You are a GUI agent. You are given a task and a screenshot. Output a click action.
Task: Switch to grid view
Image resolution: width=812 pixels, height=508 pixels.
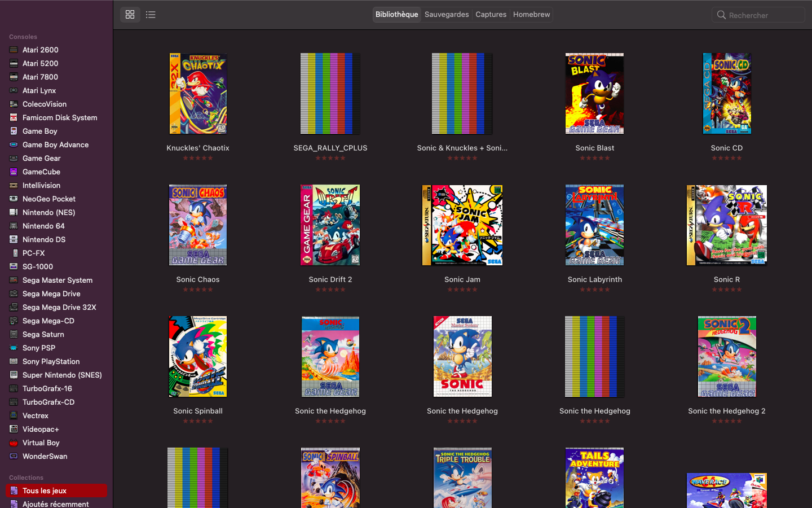pos(130,15)
